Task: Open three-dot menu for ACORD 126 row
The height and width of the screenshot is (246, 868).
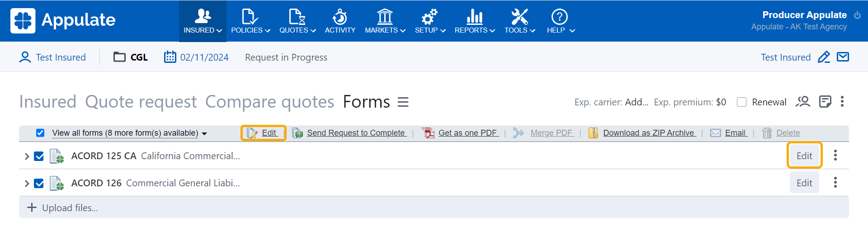Action: coord(835,183)
